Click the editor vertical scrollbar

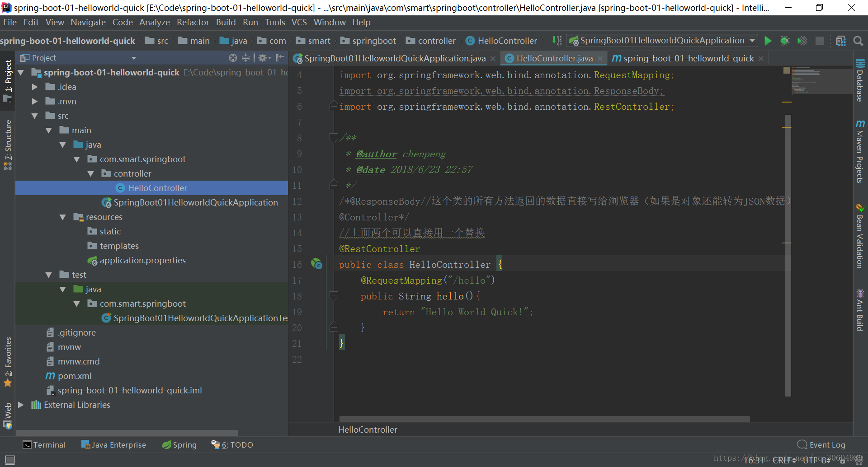coord(788,256)
